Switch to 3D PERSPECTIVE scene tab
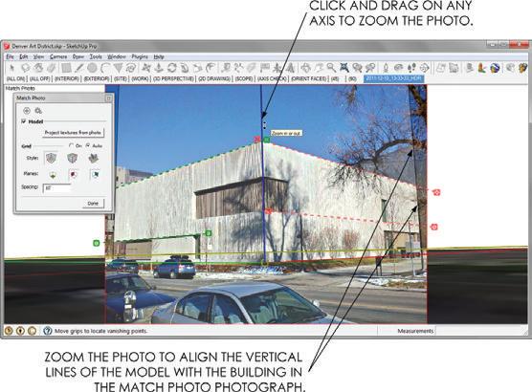Screen dimensions: 532x392 point(173,78)
